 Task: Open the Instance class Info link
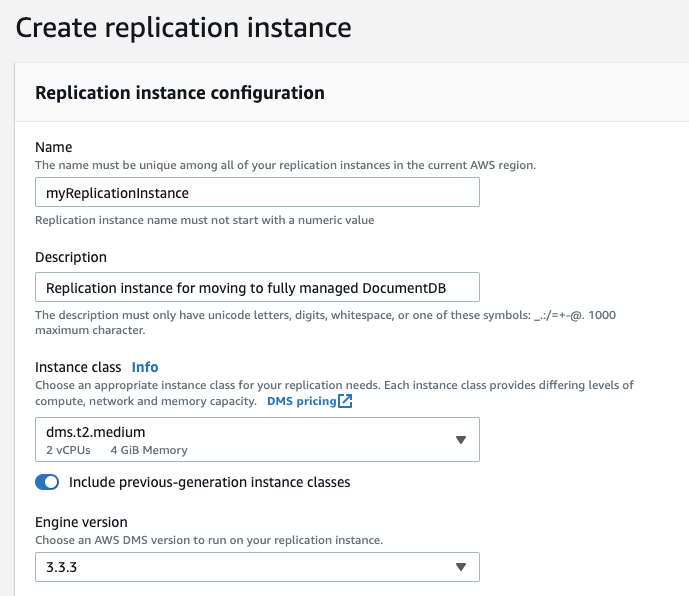tap(145, 367)
